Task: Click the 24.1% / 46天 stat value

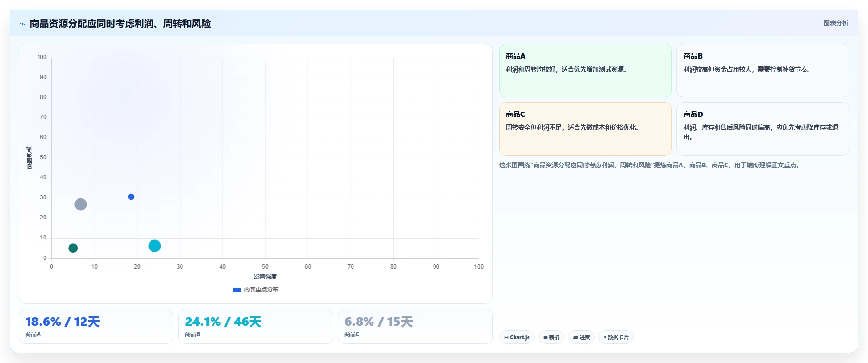Action: click(x=223, y=322)
